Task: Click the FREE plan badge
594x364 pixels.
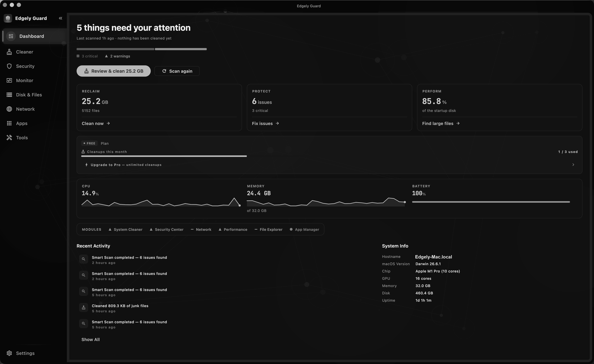Action: click(89, 143)
